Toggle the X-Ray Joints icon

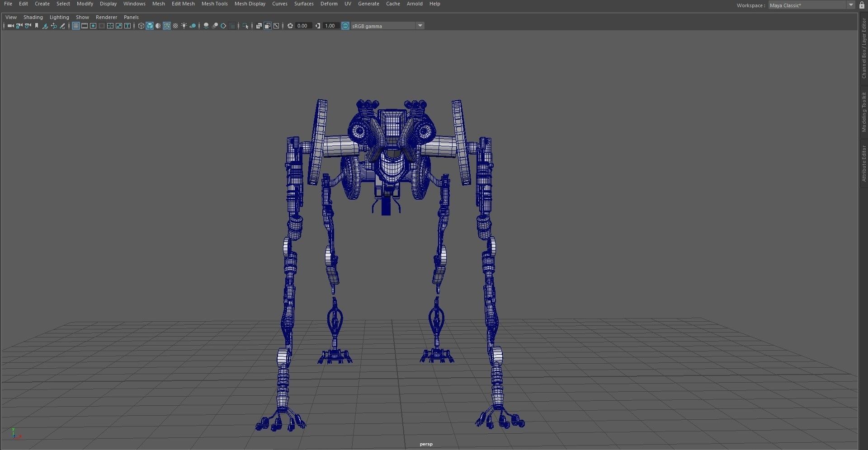(x=276, y=26)
